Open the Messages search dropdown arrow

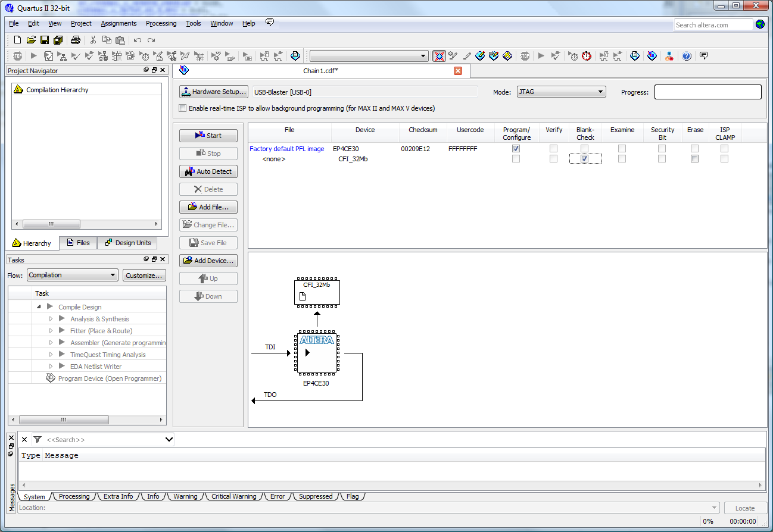pos(169,440)
